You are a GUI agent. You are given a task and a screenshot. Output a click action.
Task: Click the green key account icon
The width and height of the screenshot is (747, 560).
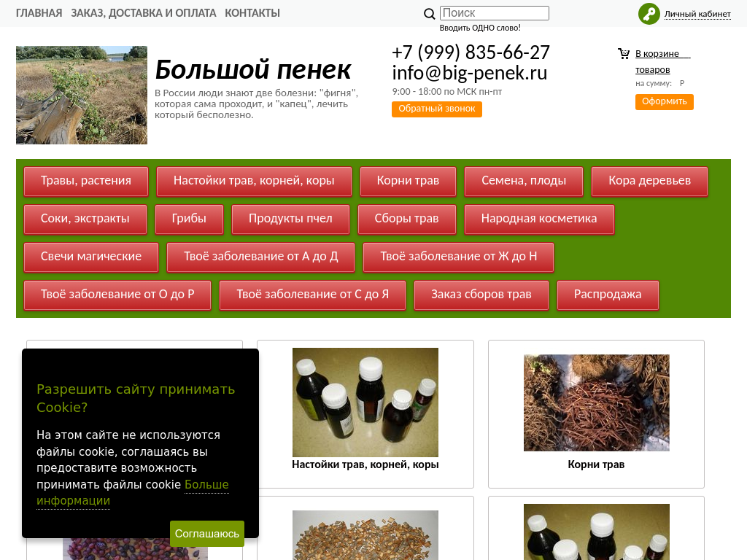(649, 14)
